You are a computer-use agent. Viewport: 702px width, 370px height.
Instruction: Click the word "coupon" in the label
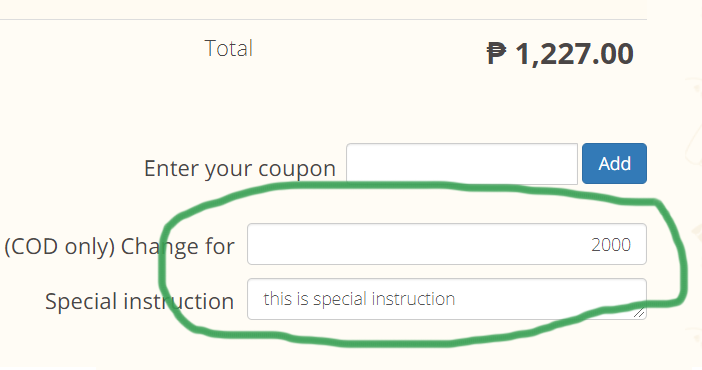point(297,169)
